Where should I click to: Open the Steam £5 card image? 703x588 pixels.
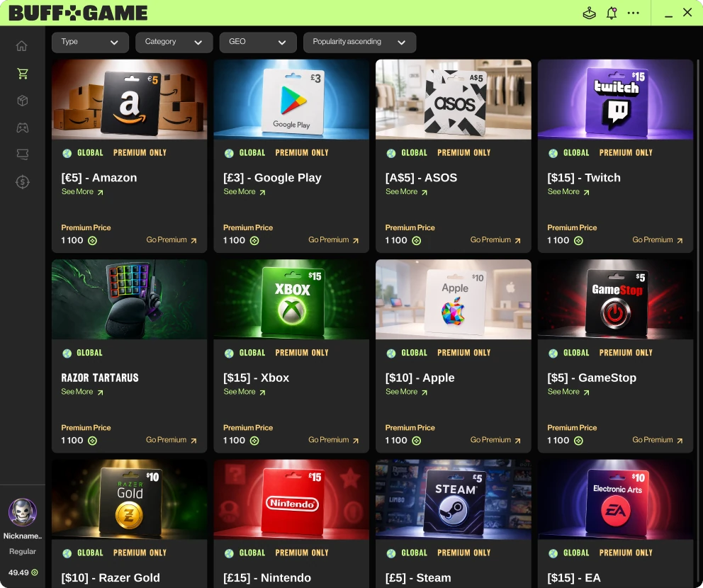pos(454,499)
